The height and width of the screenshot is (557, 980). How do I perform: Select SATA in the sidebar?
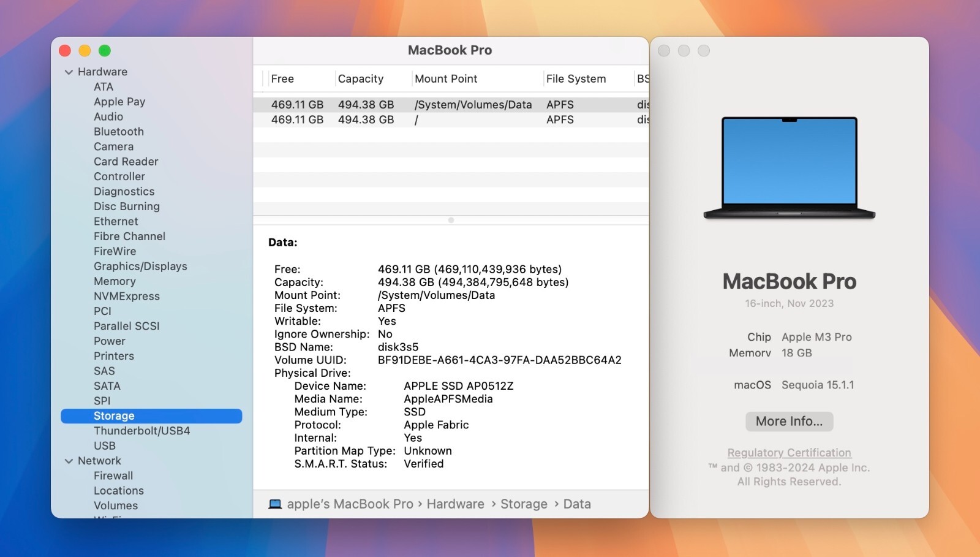pyautogui.click(x=107, y=386)
